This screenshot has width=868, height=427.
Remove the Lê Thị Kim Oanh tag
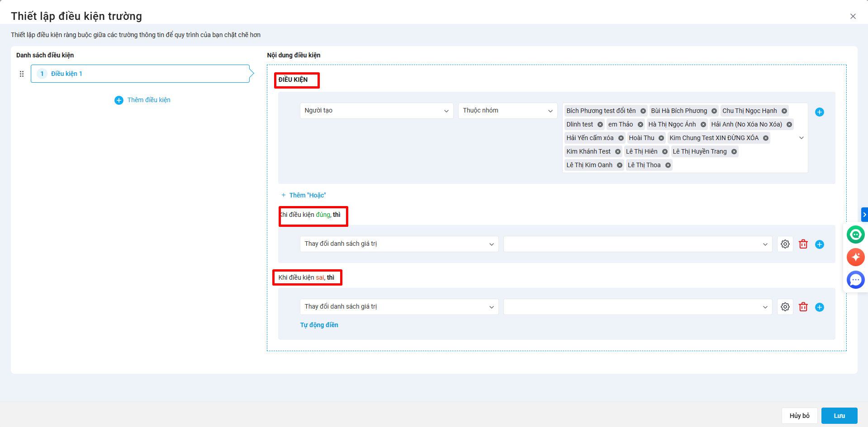[x=620, y=165]
